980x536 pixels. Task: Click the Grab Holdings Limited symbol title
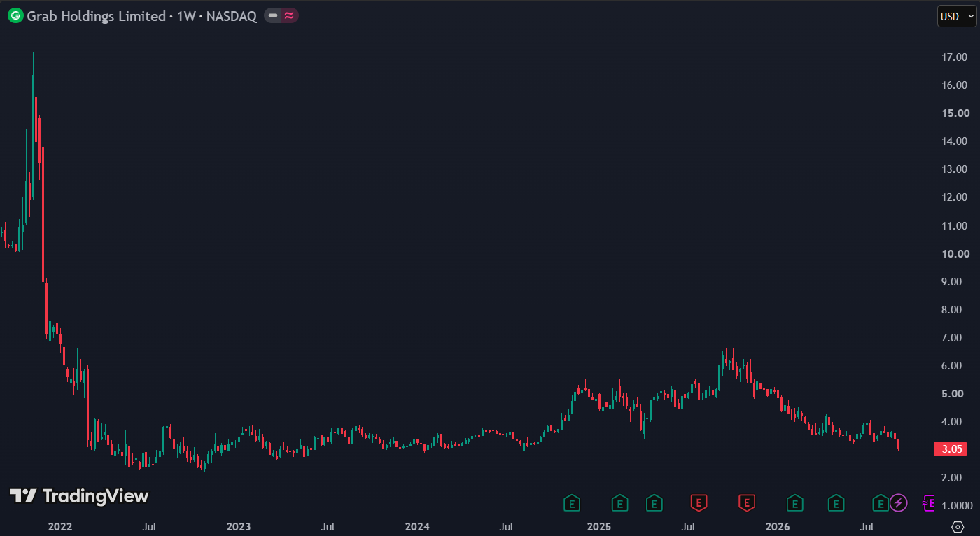click(x=96, y=16)
